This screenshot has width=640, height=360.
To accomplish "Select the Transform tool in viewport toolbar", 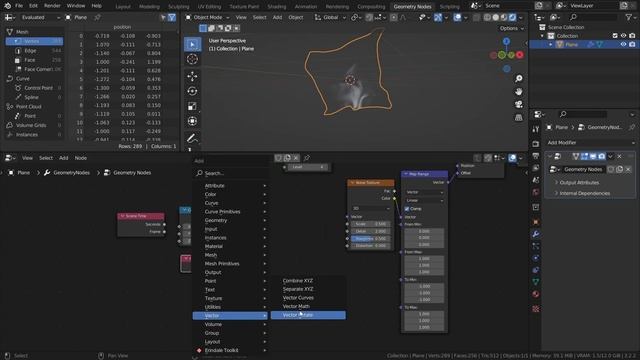I will [x=192, y=121].
